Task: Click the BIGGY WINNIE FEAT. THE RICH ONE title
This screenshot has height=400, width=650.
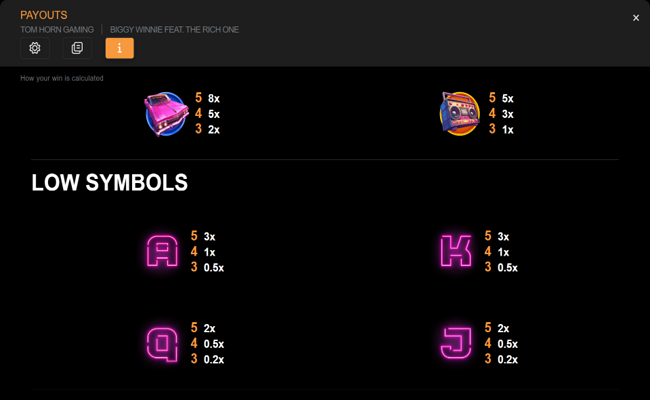Action: 174,30
